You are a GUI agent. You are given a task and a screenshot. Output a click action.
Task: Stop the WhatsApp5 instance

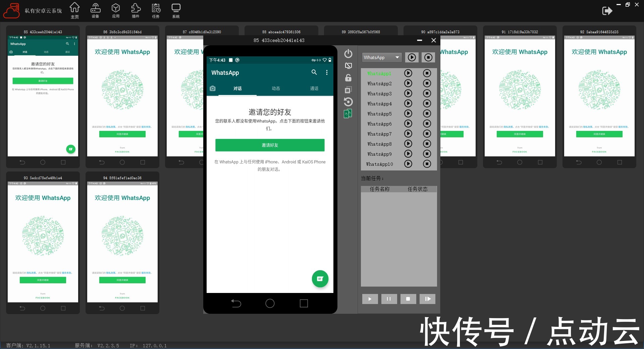(x=427, y=113)
